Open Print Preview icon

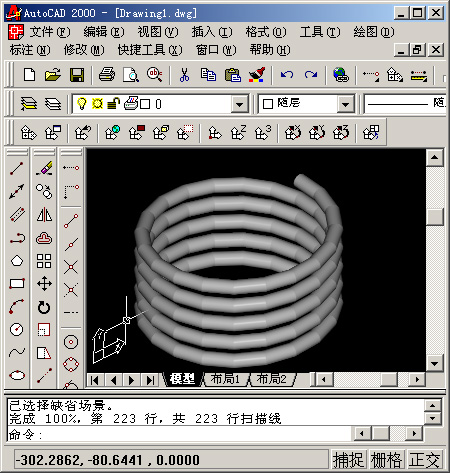click(131, 75)
